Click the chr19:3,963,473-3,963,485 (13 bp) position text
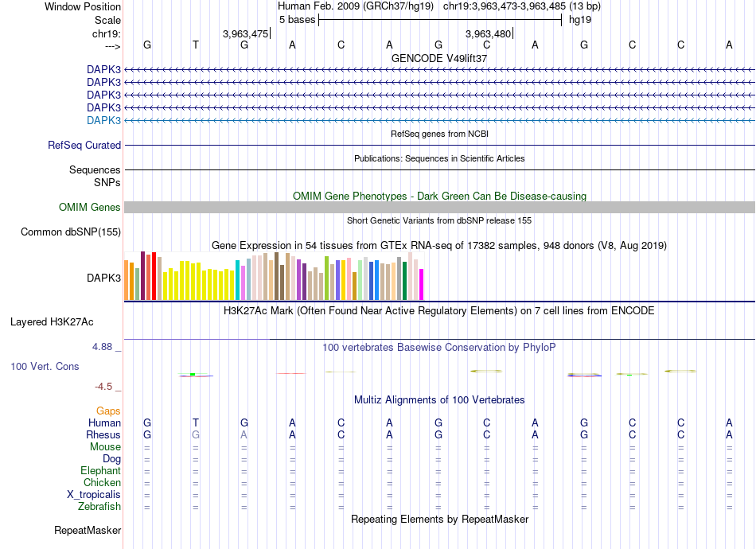 (522, 6)
